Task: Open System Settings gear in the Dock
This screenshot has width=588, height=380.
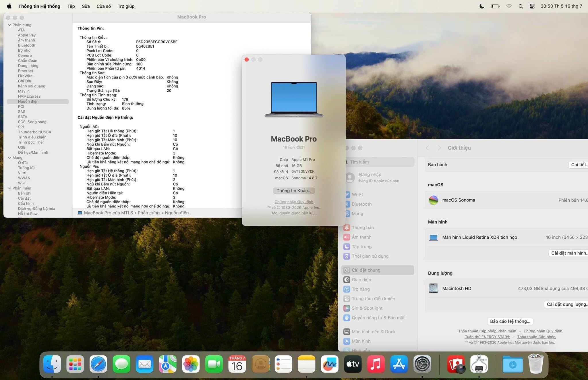Action: click(422, 364)
